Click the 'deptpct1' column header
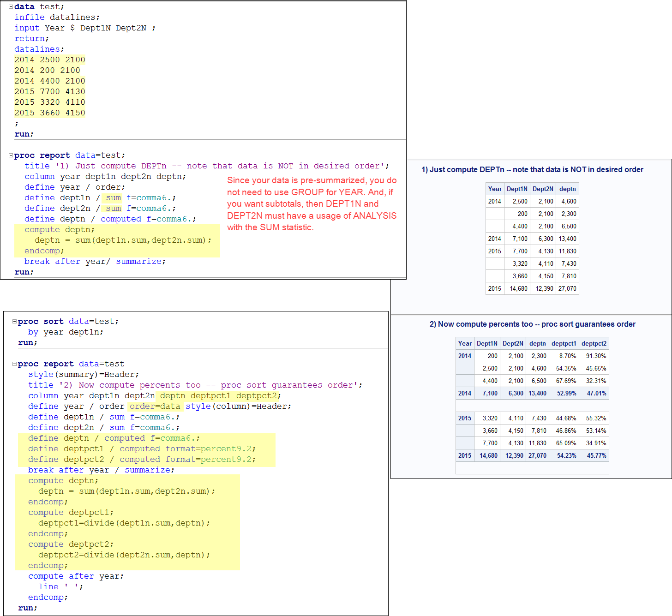The image size is (672, 616). point(564,343)
